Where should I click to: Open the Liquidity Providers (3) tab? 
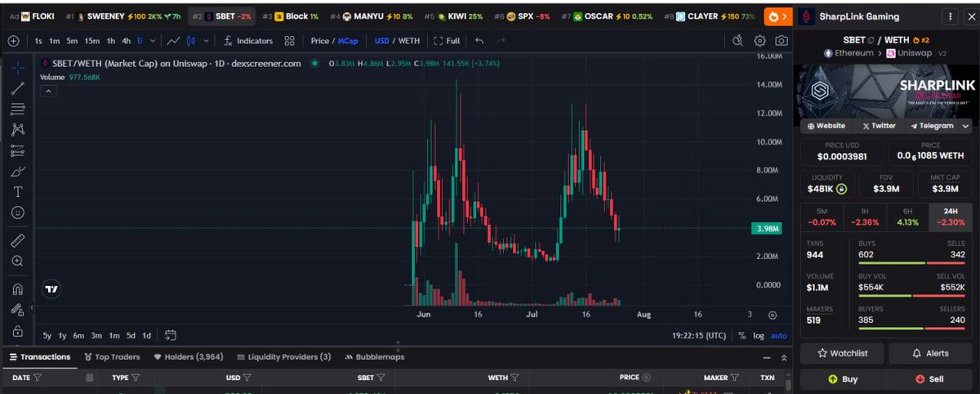[x=283, y=356]
